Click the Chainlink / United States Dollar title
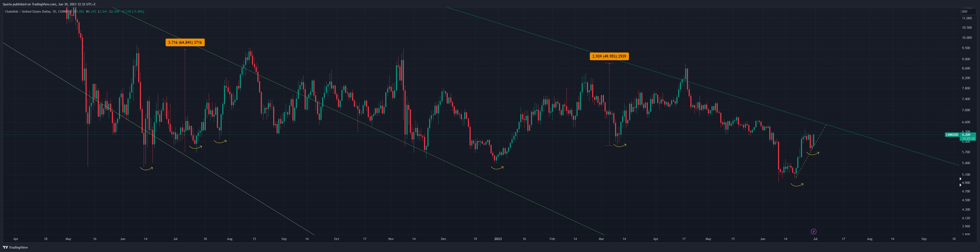980x252 pixels. (x=28, y=11)
